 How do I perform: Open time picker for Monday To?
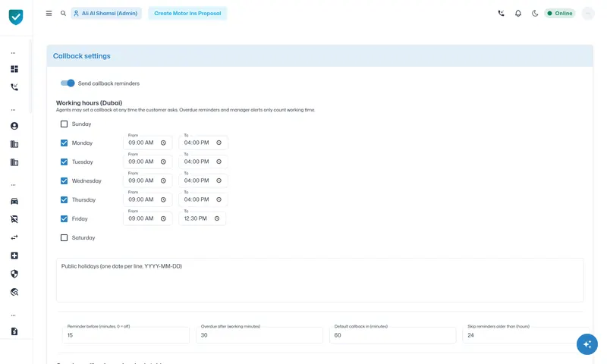219,143
